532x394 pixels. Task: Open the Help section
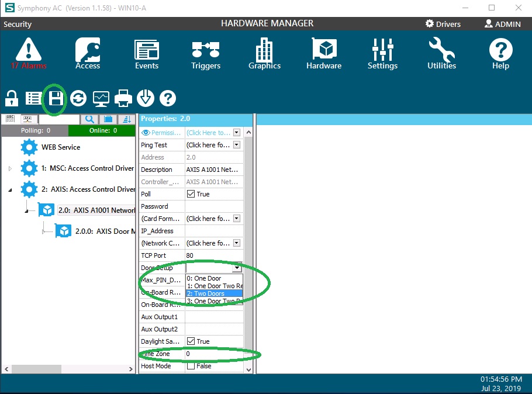(x=501, y=54)
